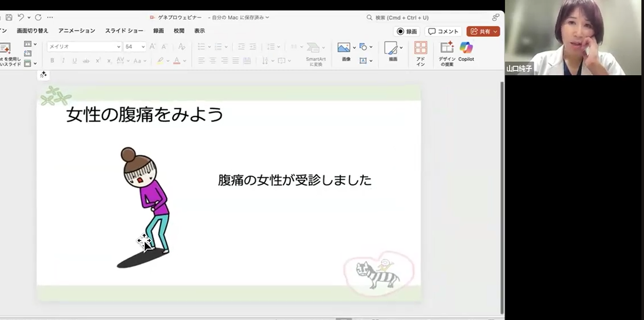Toggle Bold formatting
Viewport: 644px width, 320px height.
pos(52,61)
